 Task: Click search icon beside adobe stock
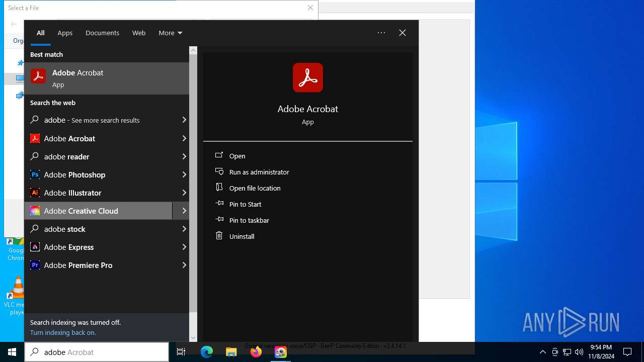(35, 229)
